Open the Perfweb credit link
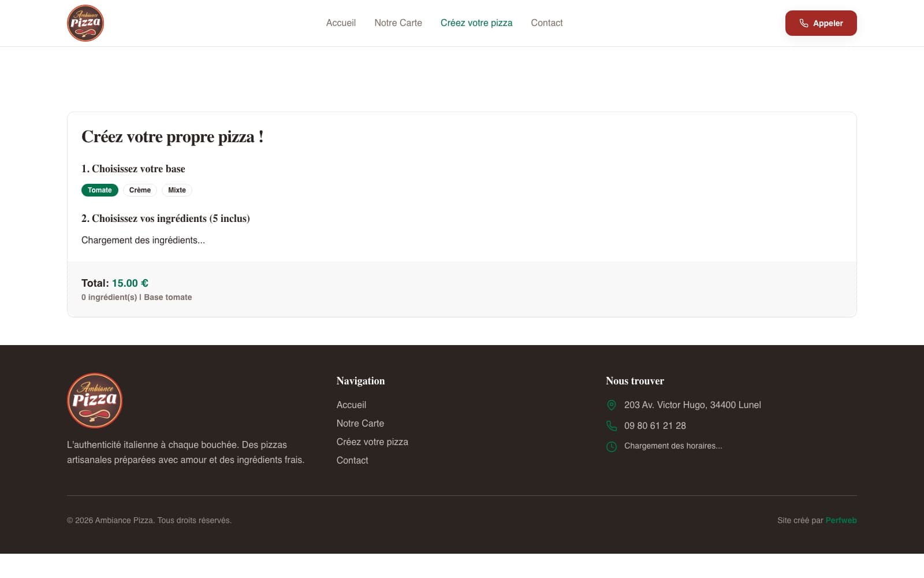The height and width of the screenshot is (578, 924). [x=841, y=520]
